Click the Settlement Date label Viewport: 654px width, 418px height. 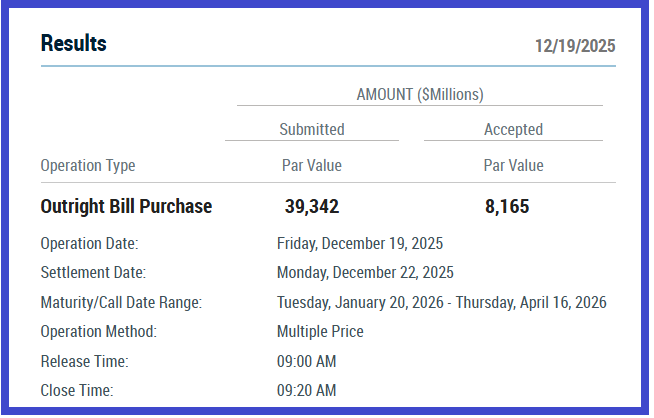[x=93, y=272]
